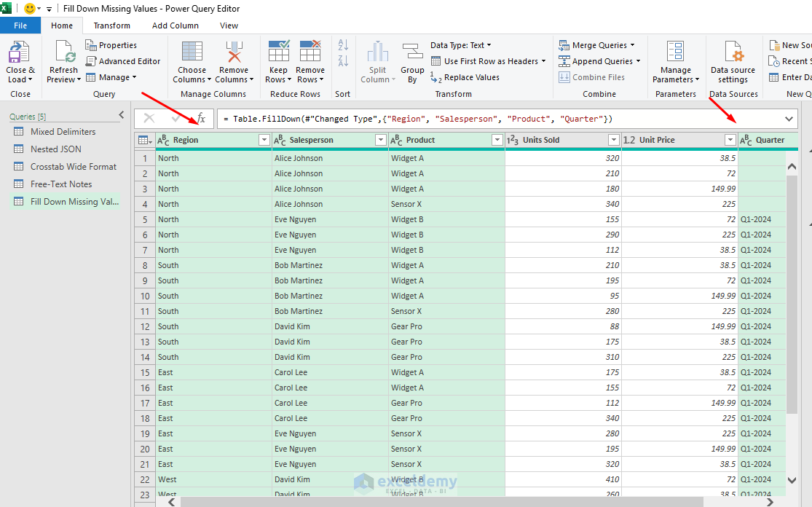Click the Remove Rows icon
The image size is (812, 507).
[310, 51]
